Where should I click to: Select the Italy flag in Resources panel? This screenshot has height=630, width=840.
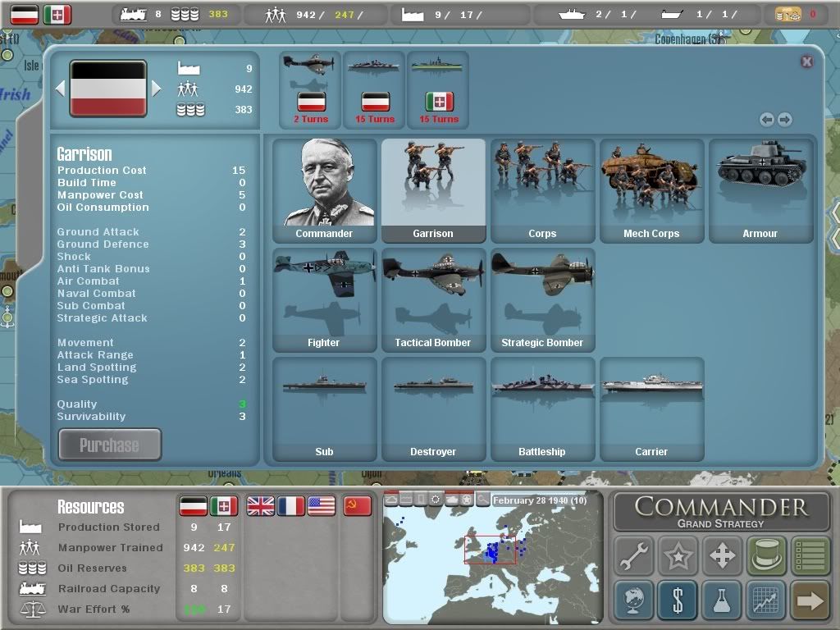coord(223,505)
